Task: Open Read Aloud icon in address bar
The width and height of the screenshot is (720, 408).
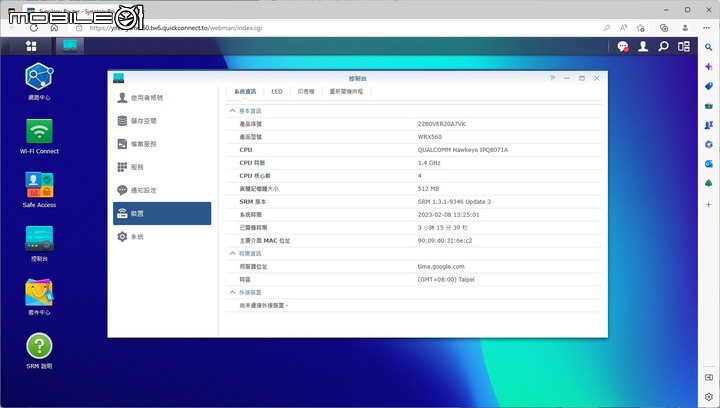Action: tap(624, 28)
